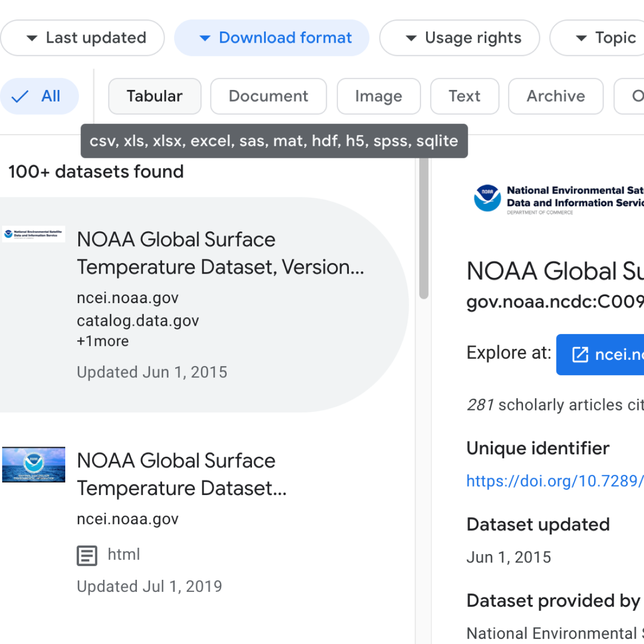Click the 100+ datasets found heading
This screenshot has height=644, width=644.
[96, 172]
